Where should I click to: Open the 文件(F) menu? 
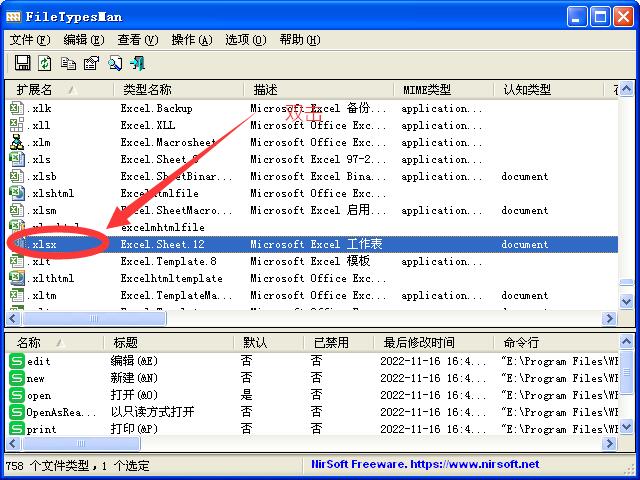click(30, 40)
